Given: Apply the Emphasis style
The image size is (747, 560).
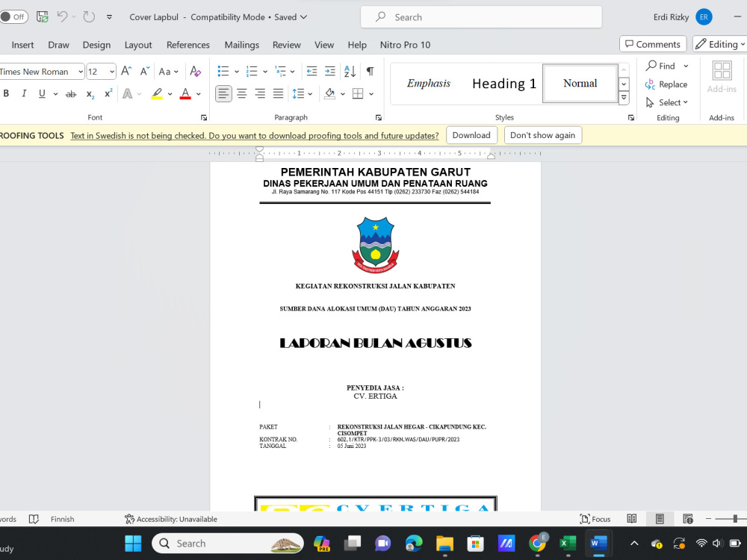Looking at the screenshot, I should [x=428, y=84].
